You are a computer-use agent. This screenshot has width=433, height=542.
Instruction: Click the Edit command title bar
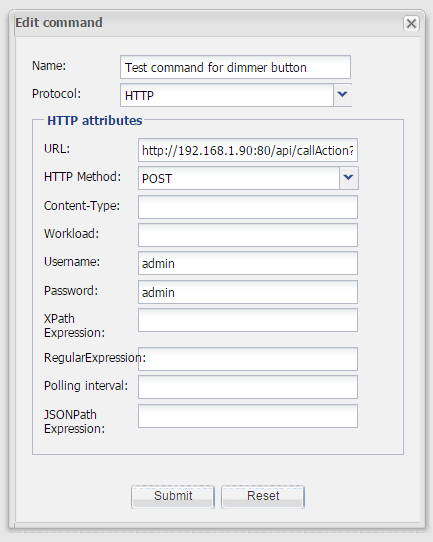coord(207,23)
